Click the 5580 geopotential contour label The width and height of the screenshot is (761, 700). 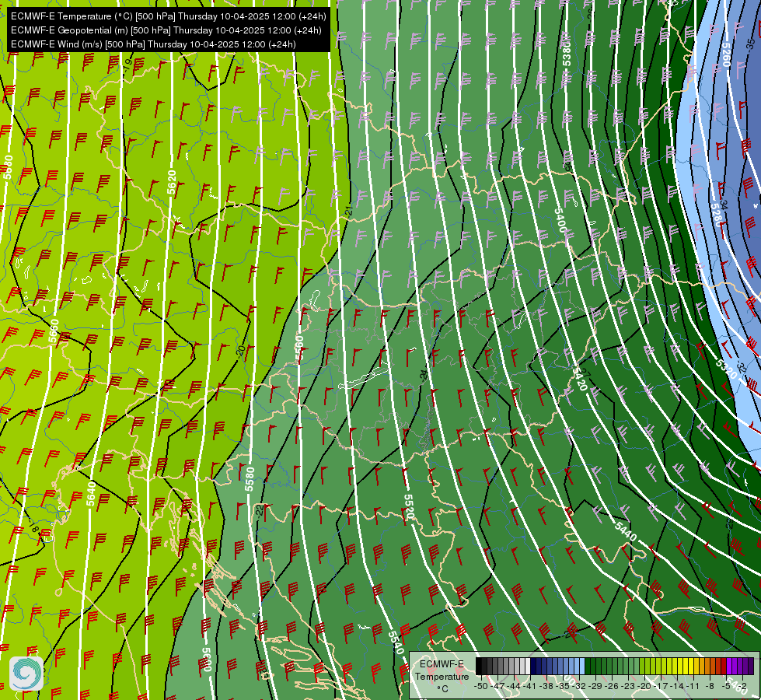[x=250, y=479]
